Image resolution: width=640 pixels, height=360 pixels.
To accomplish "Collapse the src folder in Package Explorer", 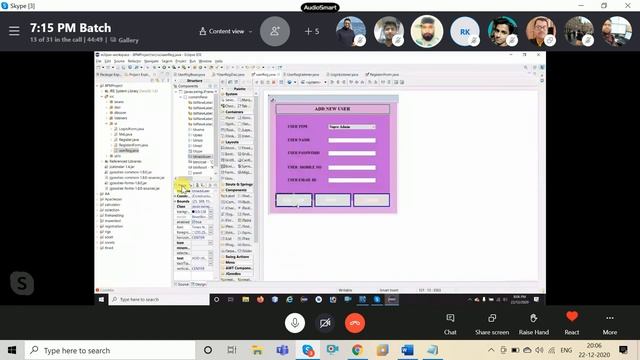I will click(102, 96).
